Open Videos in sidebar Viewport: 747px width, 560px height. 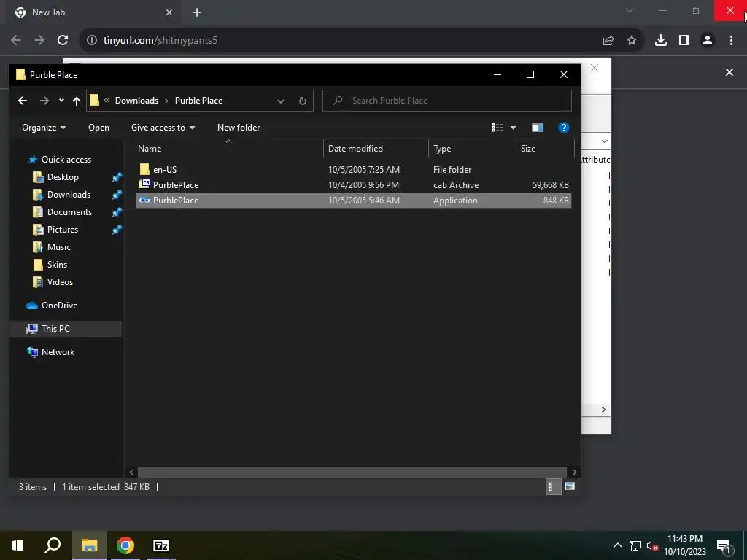pos(60,282)
